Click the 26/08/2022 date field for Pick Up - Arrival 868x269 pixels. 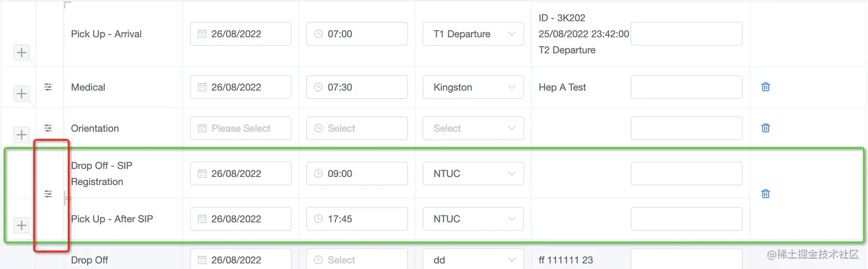coord(241,34)
